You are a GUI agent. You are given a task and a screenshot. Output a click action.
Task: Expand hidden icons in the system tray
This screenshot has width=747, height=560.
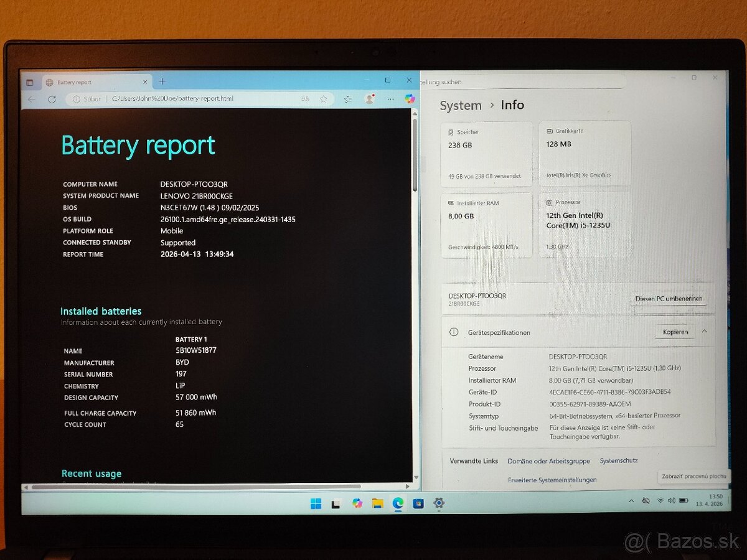click(632, 501)
